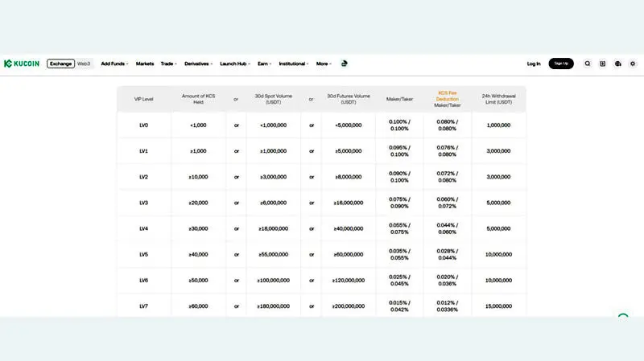
Task: Open the Derivatives dropdown
Action: 198,64
